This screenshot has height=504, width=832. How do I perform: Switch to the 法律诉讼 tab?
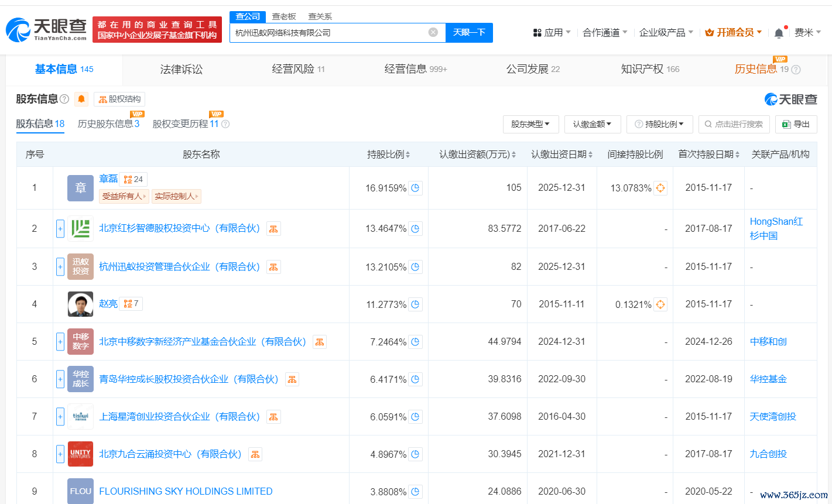coord(182,70)
